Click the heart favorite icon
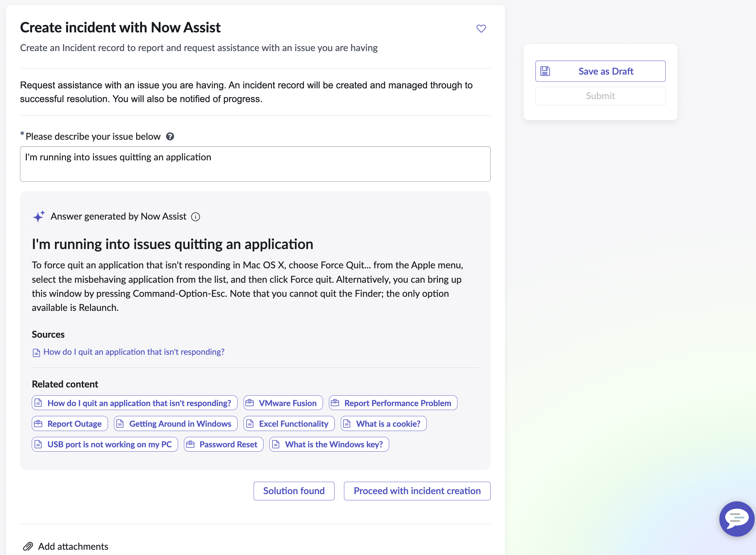This screenshot has height=555, width=756. coord(481,28)
